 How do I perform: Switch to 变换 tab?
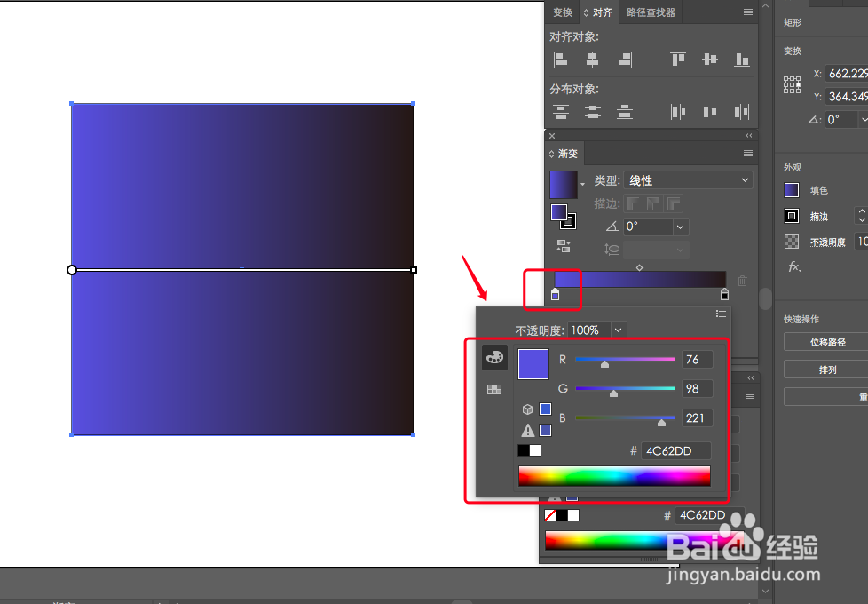(563, 12)
